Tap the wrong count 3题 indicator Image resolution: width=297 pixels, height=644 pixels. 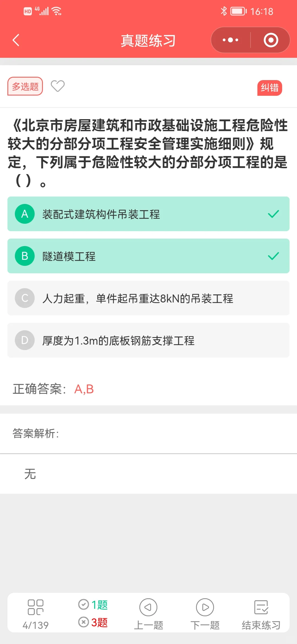(x=93, y=622)
